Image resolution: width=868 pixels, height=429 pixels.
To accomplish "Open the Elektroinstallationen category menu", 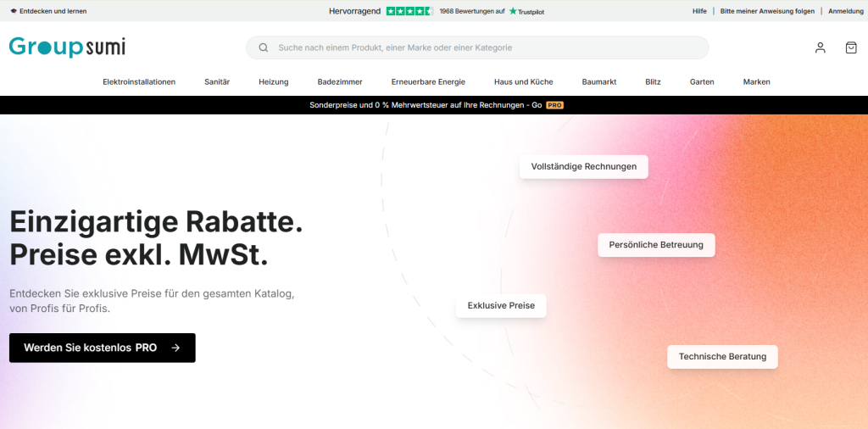I will [x=139, y=81].
